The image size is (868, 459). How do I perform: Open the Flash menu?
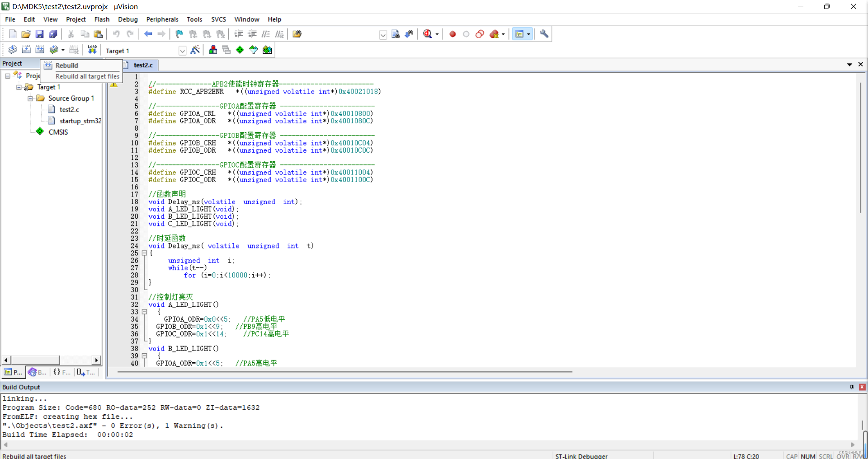point(102,19)
